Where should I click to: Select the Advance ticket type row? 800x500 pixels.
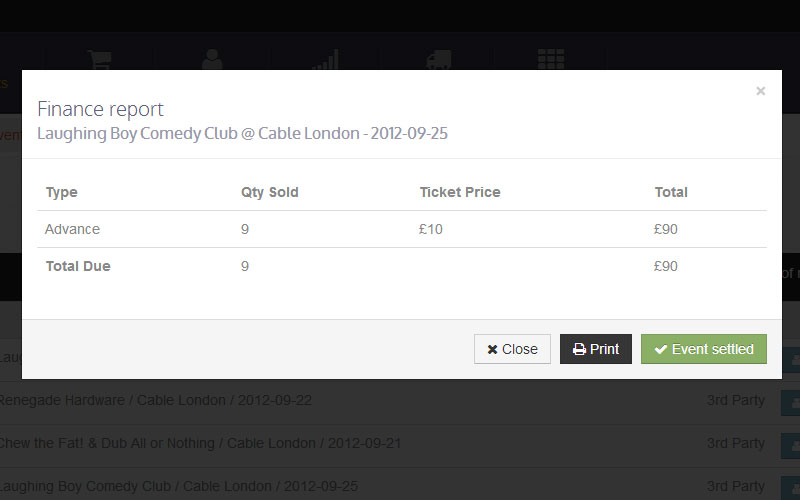coord(72,229)
